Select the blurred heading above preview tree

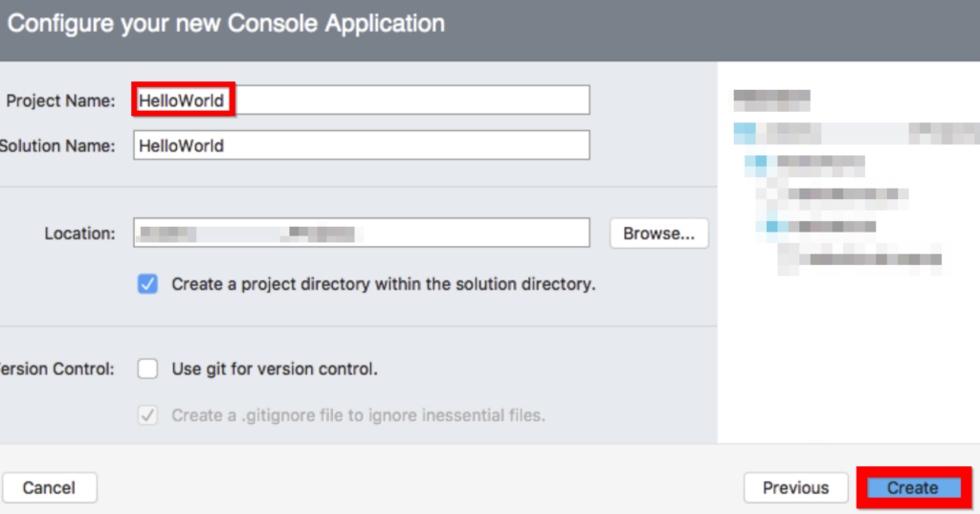[x=771, y=98]
